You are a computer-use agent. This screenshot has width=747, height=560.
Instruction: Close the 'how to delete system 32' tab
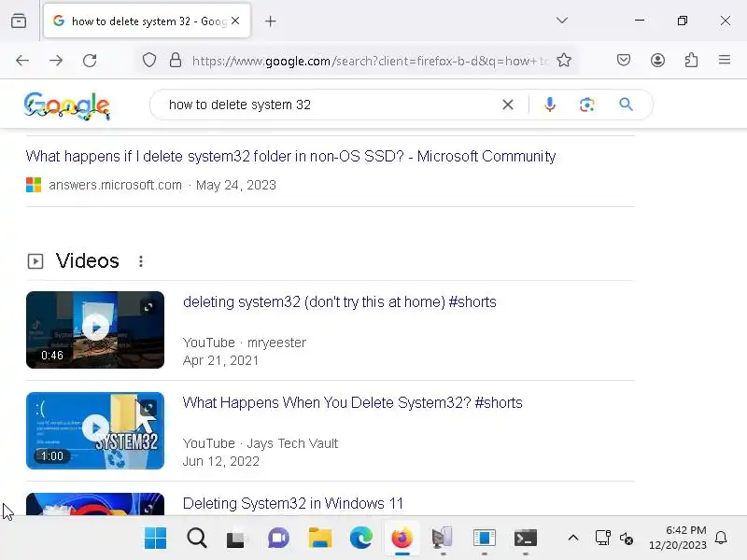pos(235,21)
